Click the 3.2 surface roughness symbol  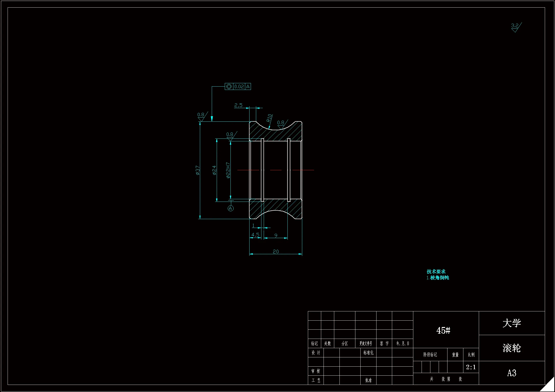tap(515, 27)
